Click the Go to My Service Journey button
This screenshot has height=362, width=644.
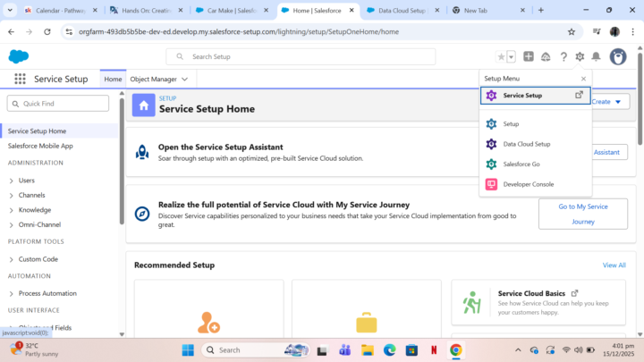point(582,214)
